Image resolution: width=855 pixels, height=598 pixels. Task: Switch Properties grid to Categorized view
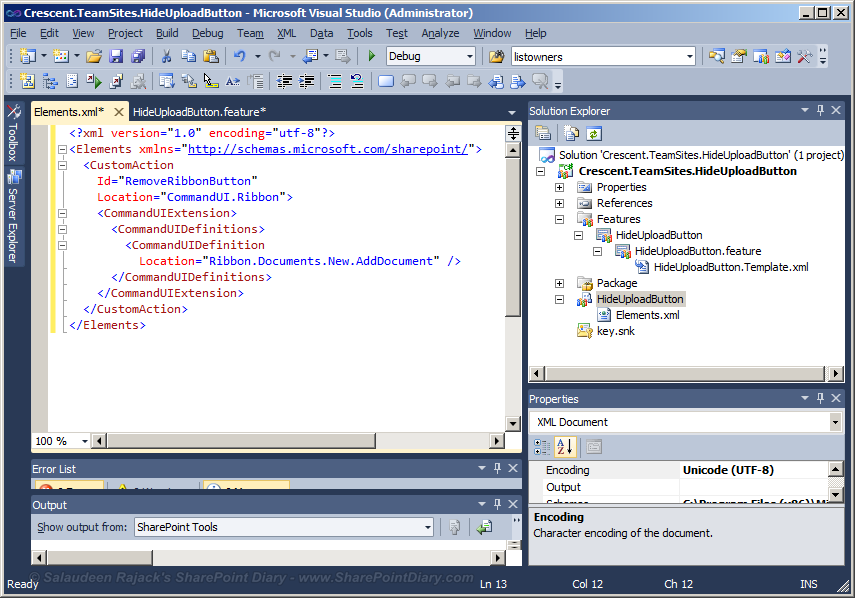(542, 447)
